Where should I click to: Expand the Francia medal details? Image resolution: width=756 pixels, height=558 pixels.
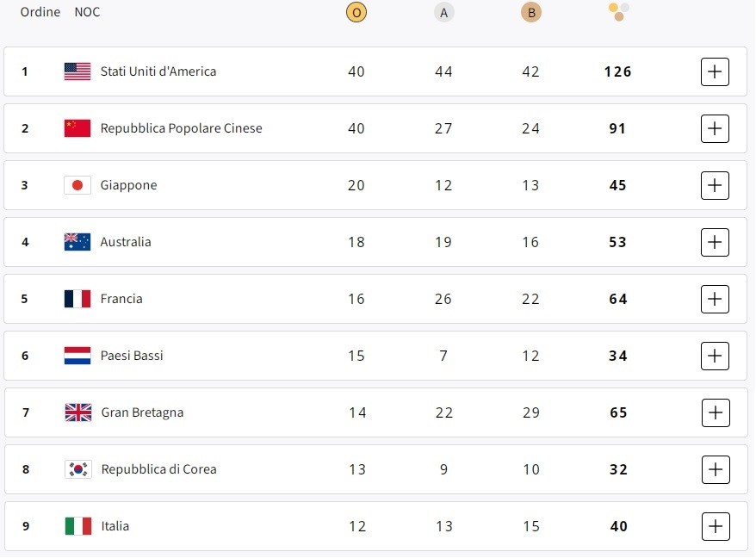point(715,299)
